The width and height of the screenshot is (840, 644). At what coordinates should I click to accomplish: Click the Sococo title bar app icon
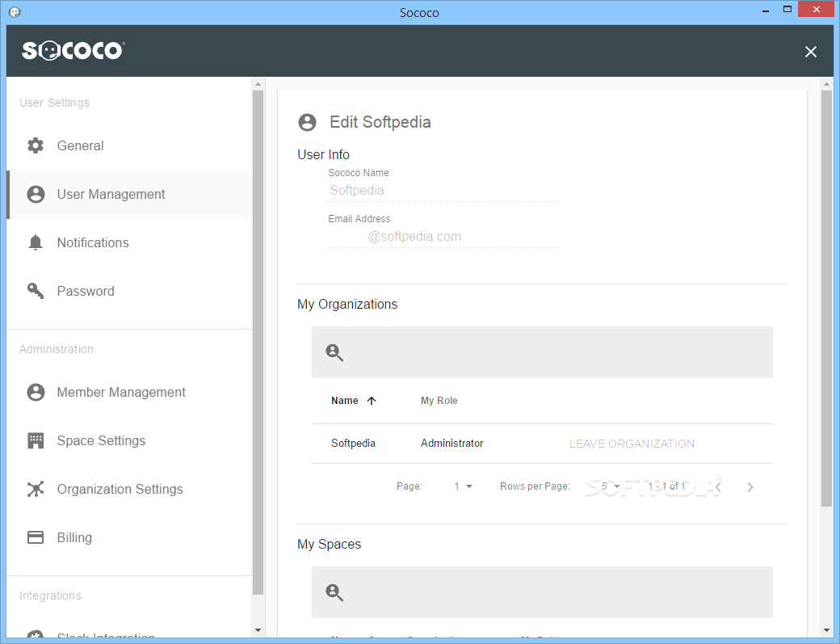[15, 12]
